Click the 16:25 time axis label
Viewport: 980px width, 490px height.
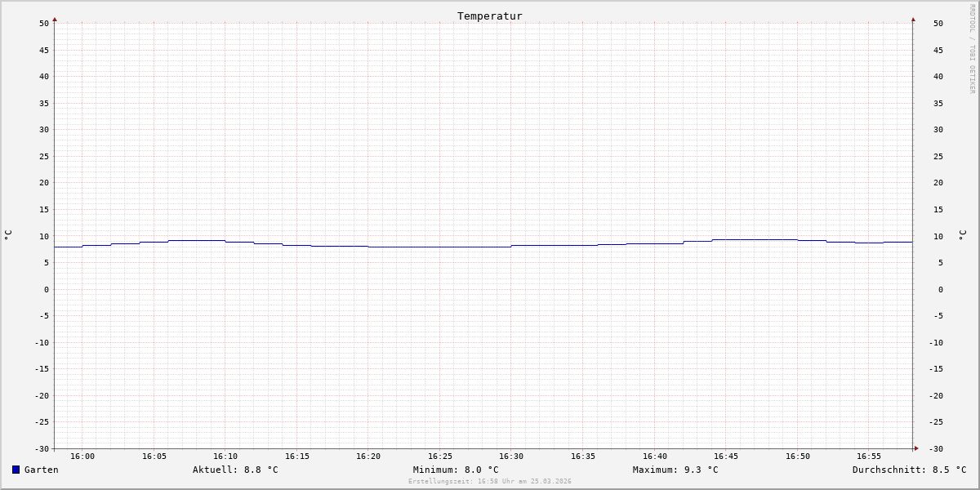(440, 456)
